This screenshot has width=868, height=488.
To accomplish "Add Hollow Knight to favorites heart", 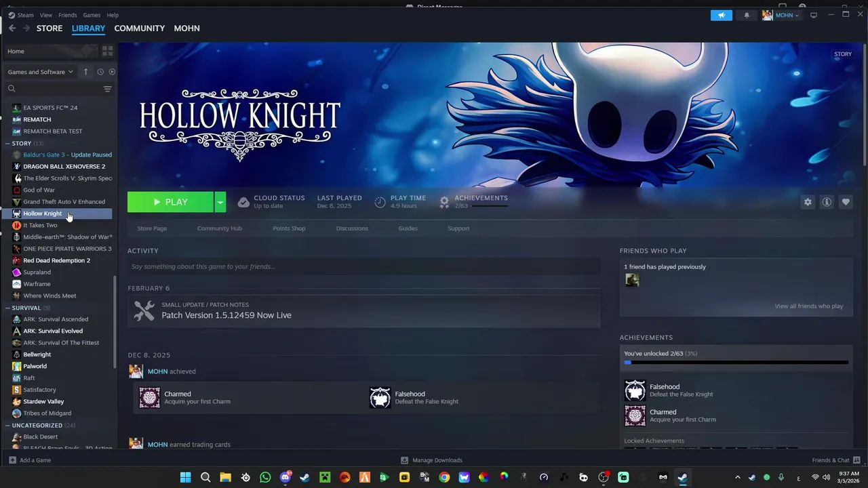I will pyautogui.click(x=846, y=202).
